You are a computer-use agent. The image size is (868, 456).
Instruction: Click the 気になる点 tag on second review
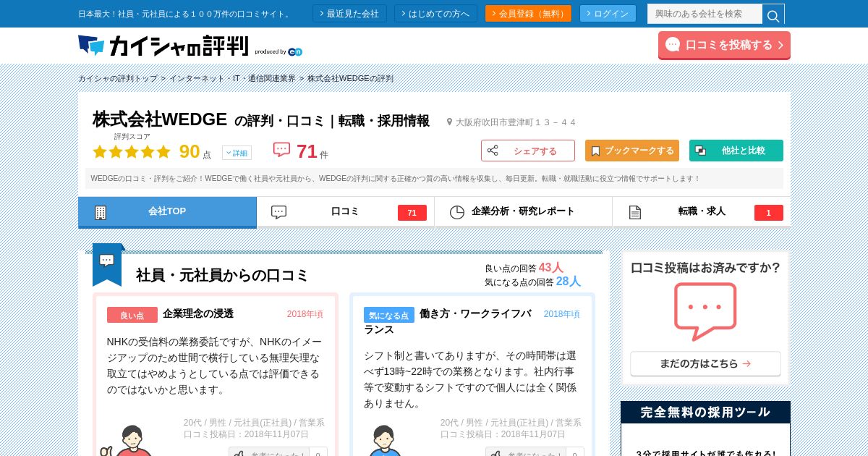[389, 315]
